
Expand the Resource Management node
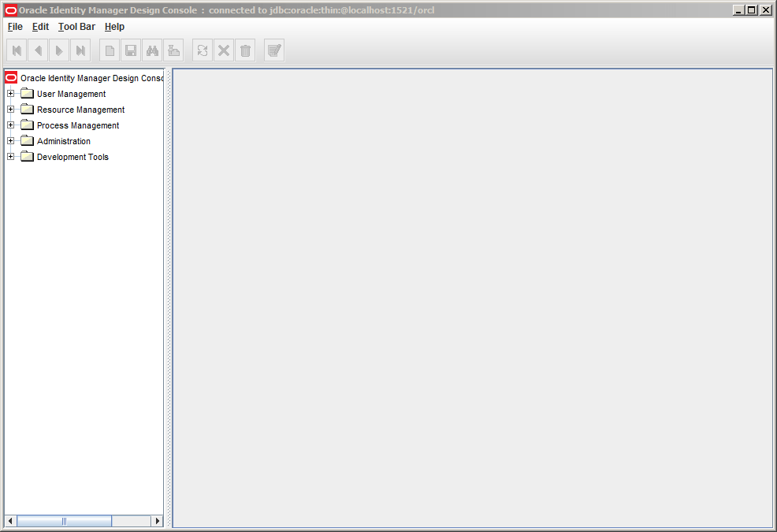10,109
